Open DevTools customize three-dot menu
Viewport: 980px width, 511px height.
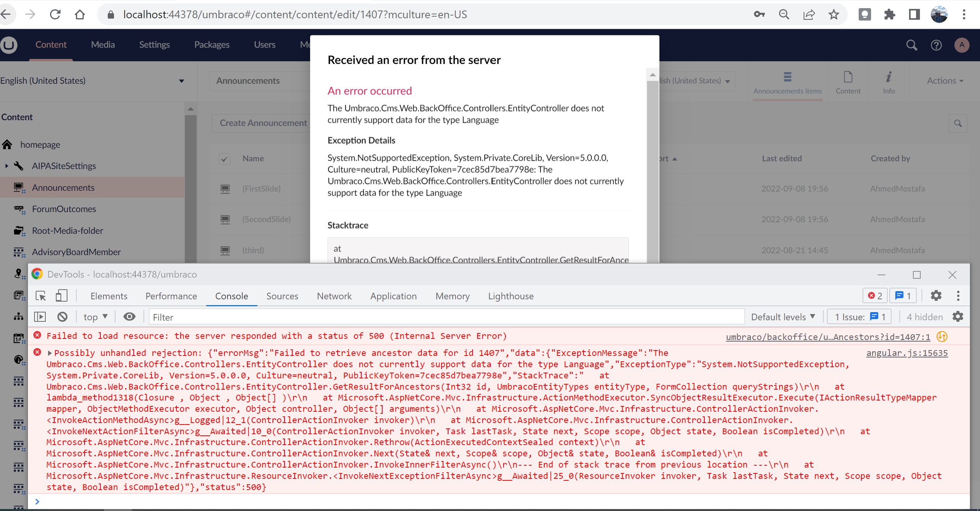coord(958,295)
